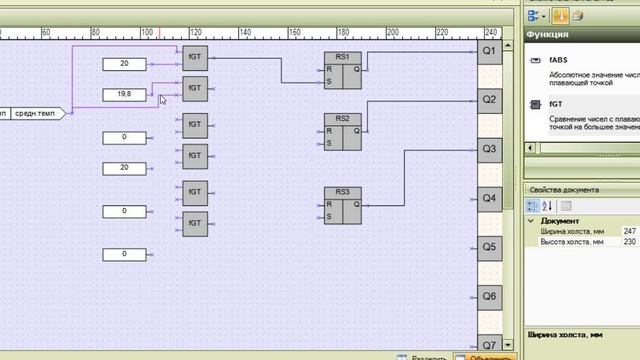This screenshot has height=360, width=640.
Task: Select the RS3 trigger block
Action: click(x=342, y=205)
